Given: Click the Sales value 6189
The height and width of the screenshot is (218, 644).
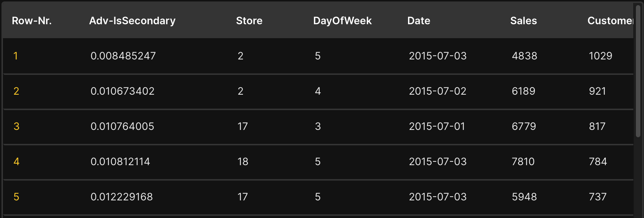Looking at the screenshot, I should click(523, 91).
